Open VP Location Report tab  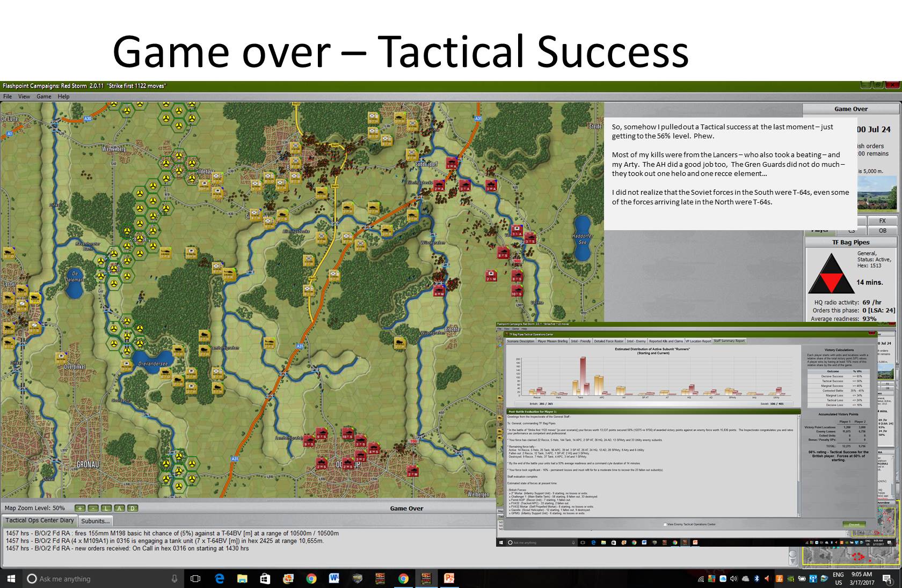pos(699,341)
